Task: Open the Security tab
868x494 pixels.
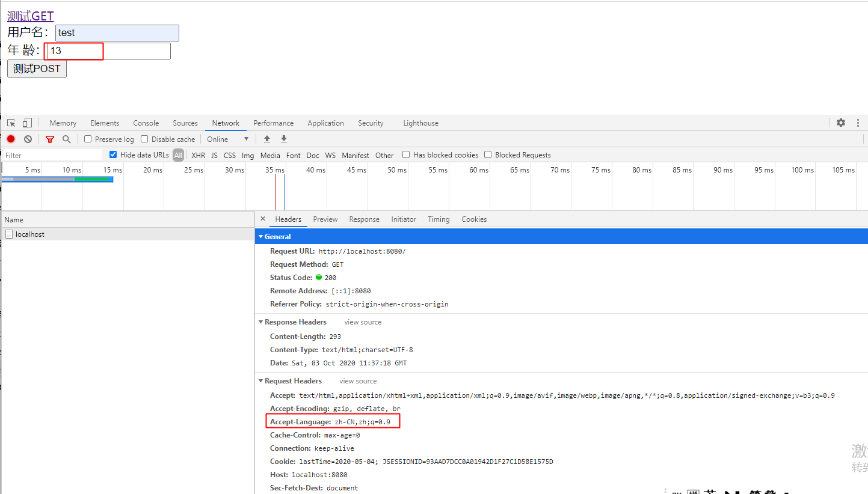Action: (x=371, y=123)
